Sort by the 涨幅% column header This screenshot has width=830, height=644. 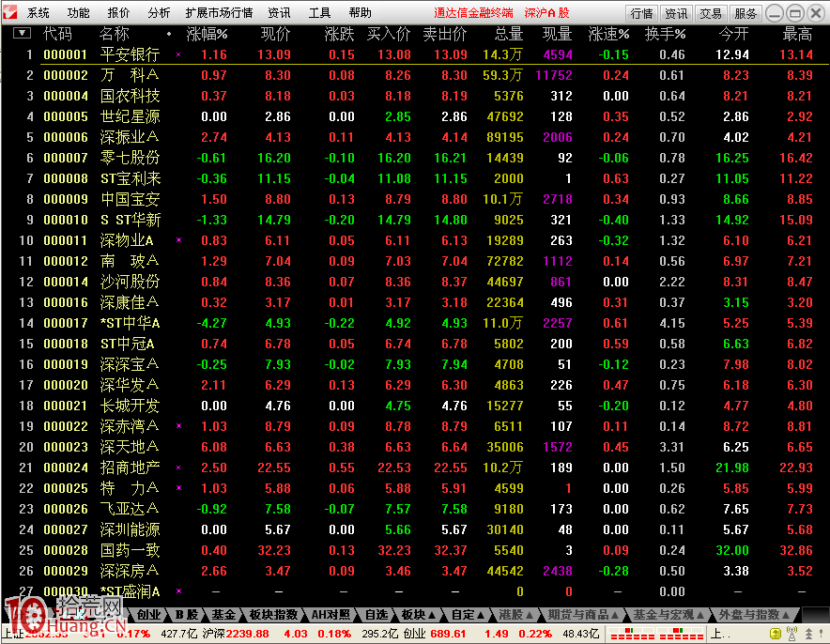[207, 35]
